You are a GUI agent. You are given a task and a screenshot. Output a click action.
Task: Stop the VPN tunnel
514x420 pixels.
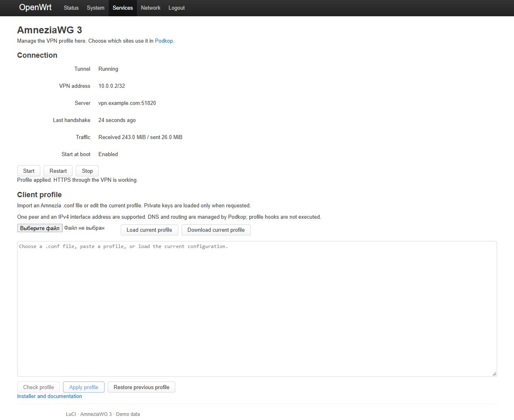(87, 171)
